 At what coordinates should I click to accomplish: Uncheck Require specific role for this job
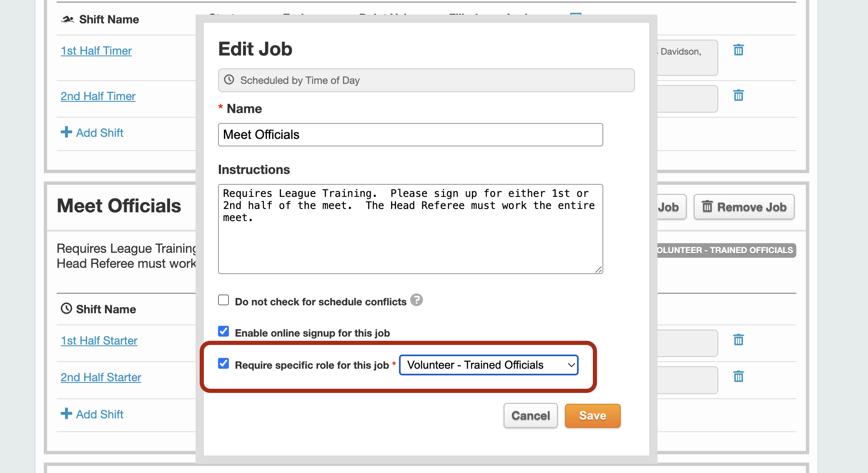click(223, 363)
